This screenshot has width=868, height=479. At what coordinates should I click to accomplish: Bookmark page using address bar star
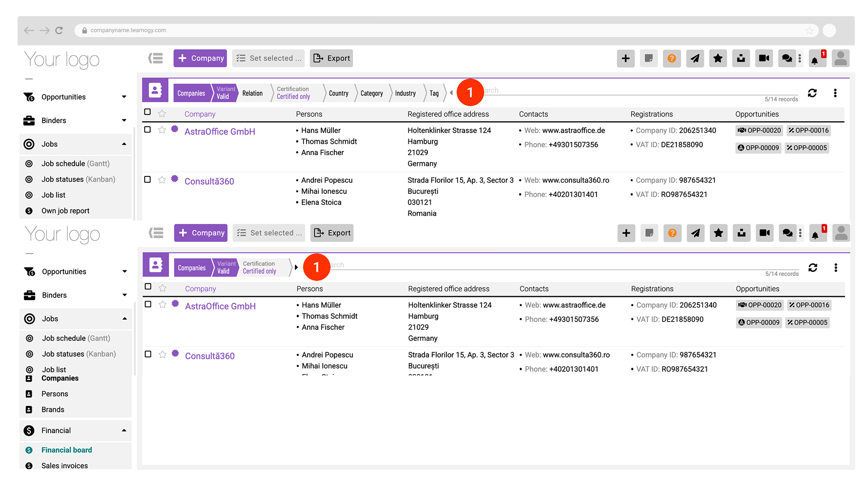coord(810,31)
